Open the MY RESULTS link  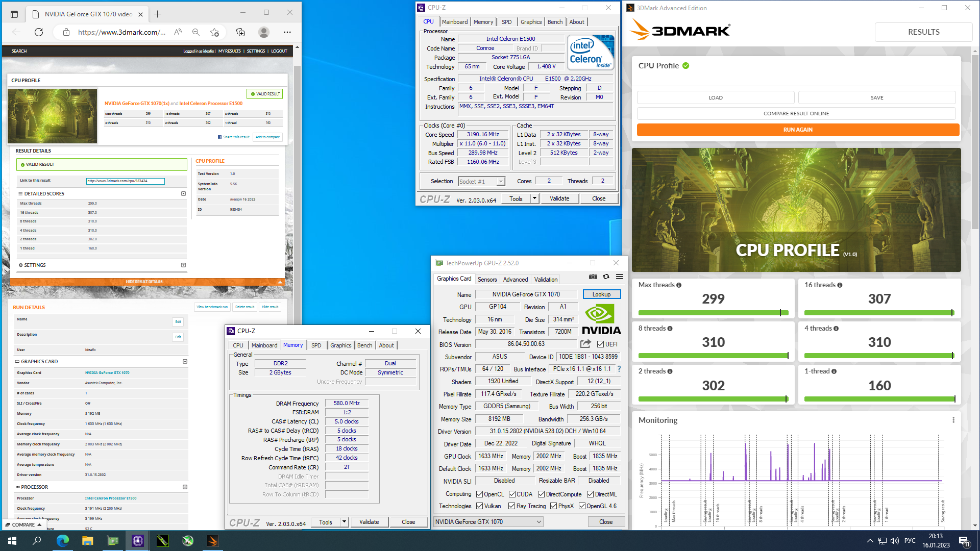tap(229, 51)
